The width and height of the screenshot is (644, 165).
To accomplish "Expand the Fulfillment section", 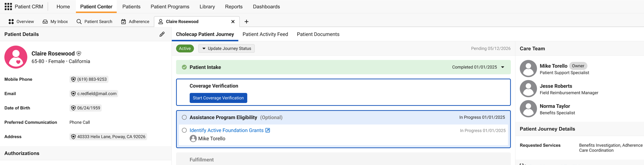I will [x=343, y=159].
